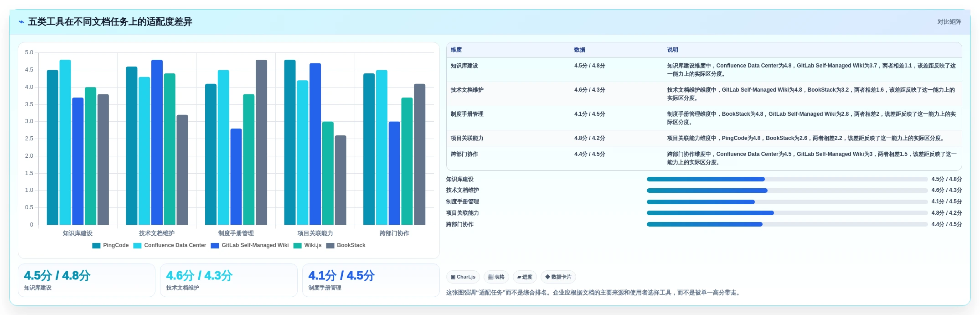980x315 pixels.
Task: Click the 制度手册管理 progress bar
Action: pos(787,202)
